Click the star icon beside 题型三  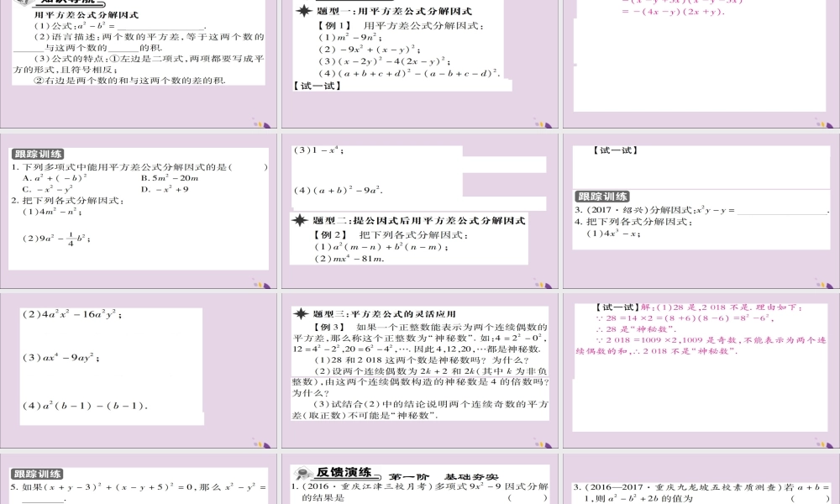(301, 314)
